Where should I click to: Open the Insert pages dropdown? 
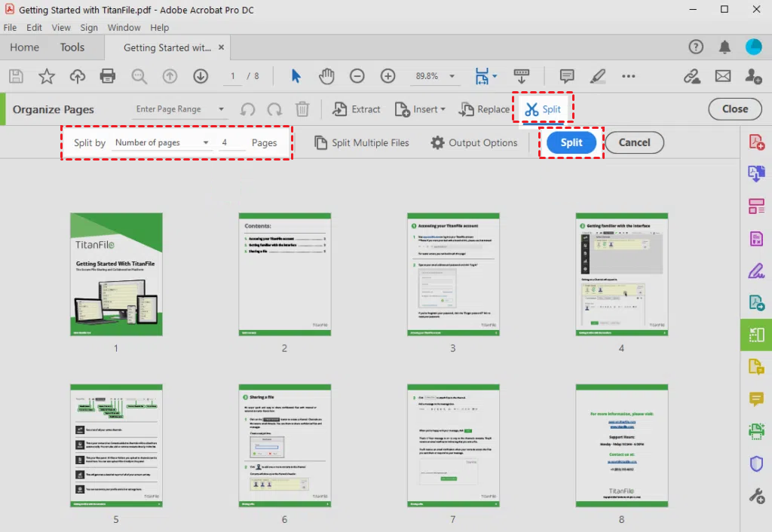(421, 109)
